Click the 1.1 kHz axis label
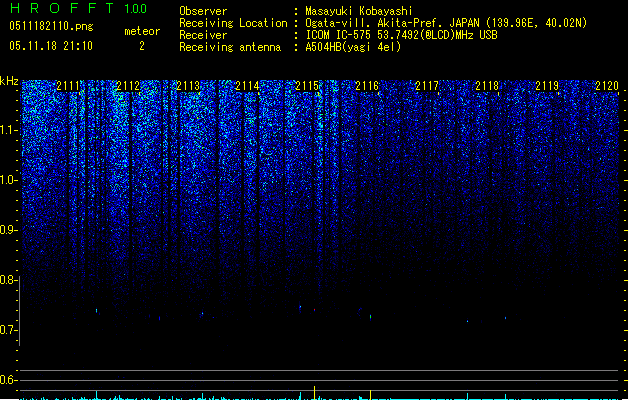 [x=8, y=130]
